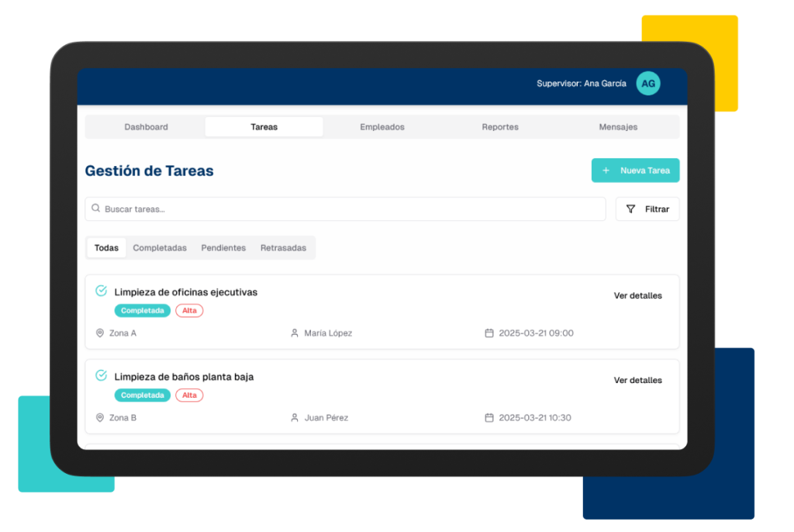
Task: Open the Filtrar options
Action: click(x=647, y=209)
